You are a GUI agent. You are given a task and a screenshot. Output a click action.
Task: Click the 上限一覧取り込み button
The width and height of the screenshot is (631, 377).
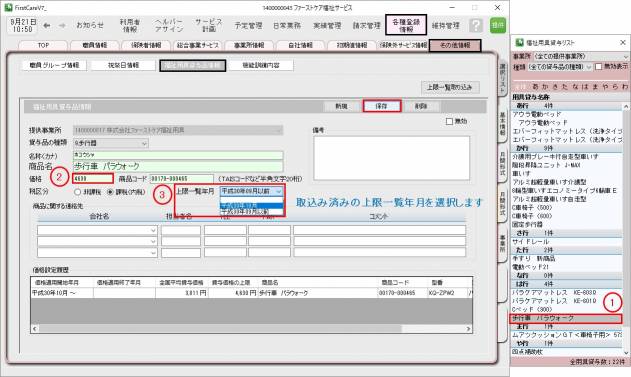450,87
